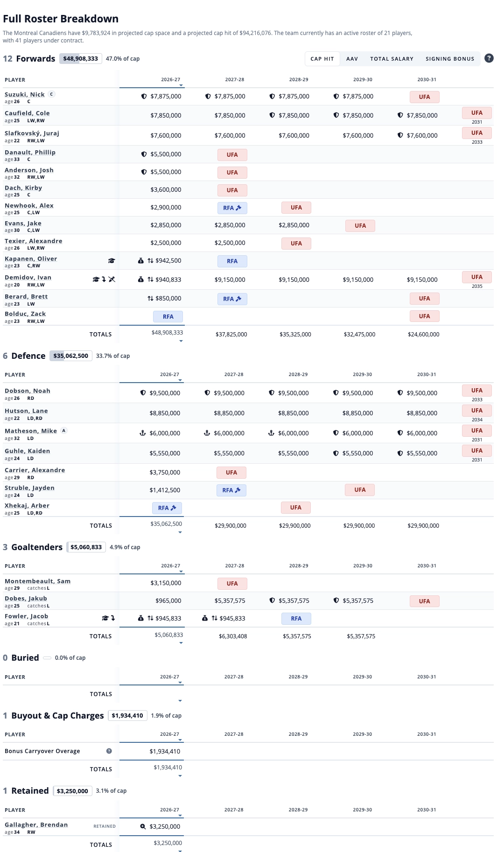Viewport: 504px width, 852px height.
Task: Open Nick Suzuki's player page
Action: pyautogui.click(x=25, y=94)
